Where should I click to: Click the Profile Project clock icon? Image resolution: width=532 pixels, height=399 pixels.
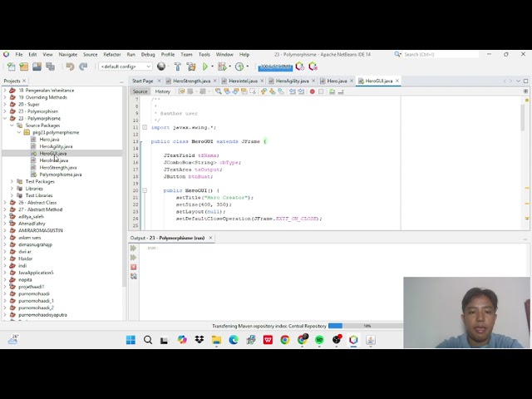[x=239, y=66]
